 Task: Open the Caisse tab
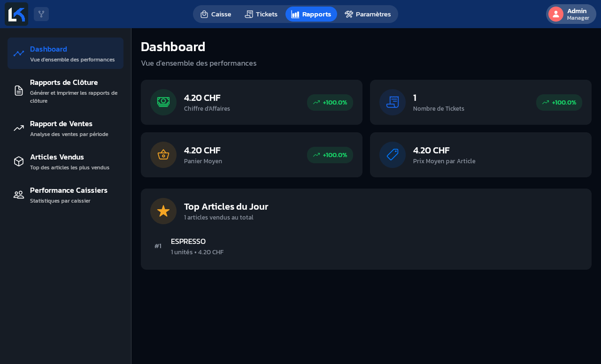click(216, 14)
